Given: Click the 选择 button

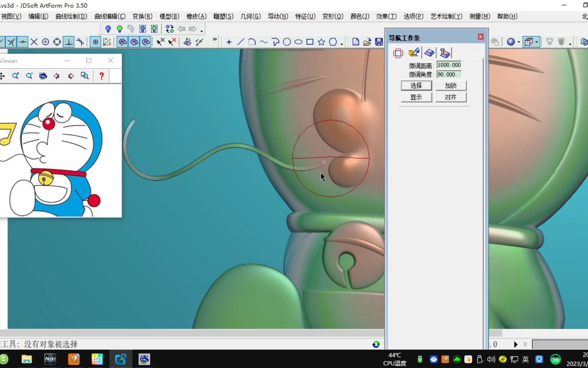Looking at the screenshot, I should pos(416,86).
